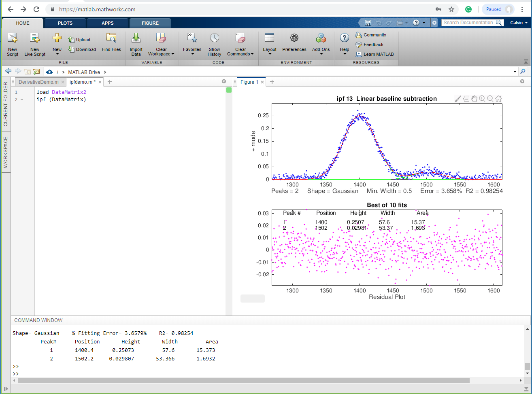Switch to DerivativeDemo.m editor tab
Image resolution: width=532 pixels, height=394 pixels.
pos(38,82)
